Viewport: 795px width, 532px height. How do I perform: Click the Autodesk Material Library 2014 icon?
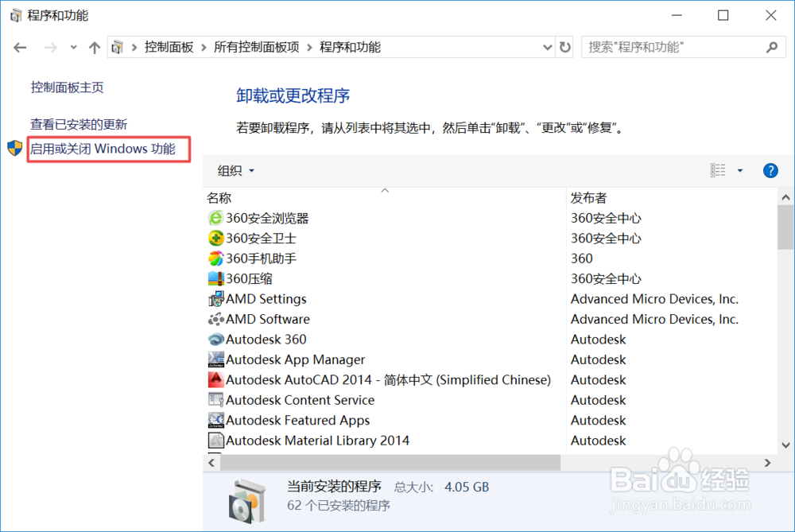[215, 441]
